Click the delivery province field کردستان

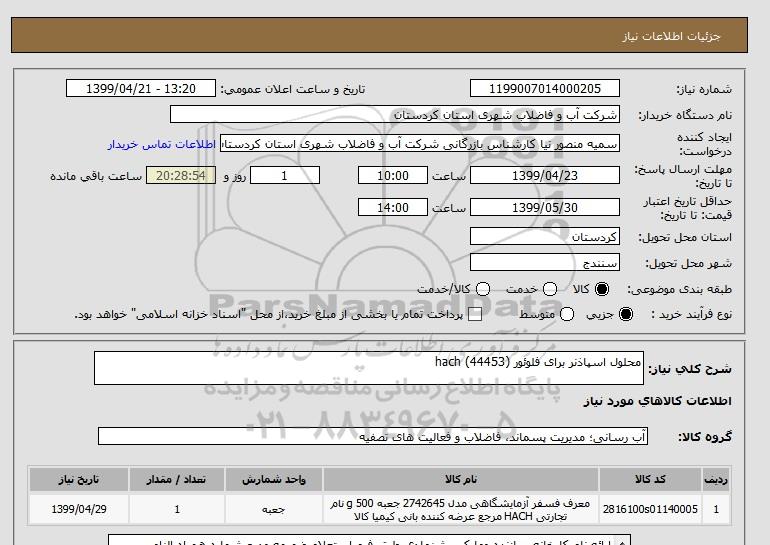(545, 237)
